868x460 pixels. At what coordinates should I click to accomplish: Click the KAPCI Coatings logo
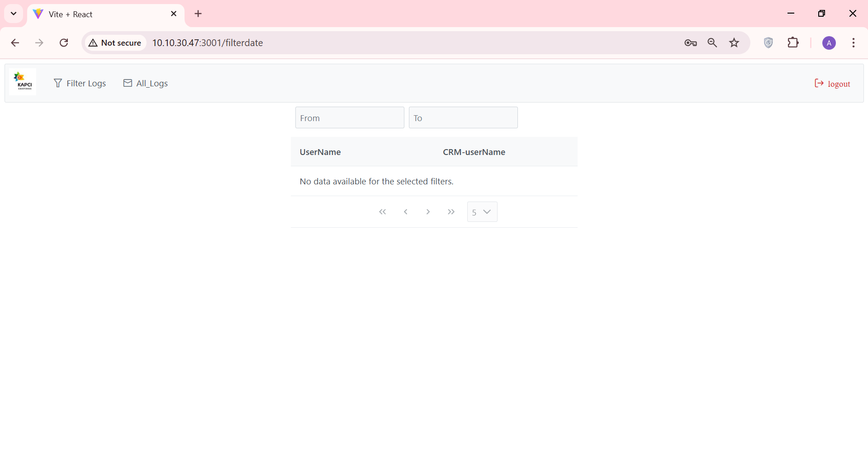tap(23, 81)
